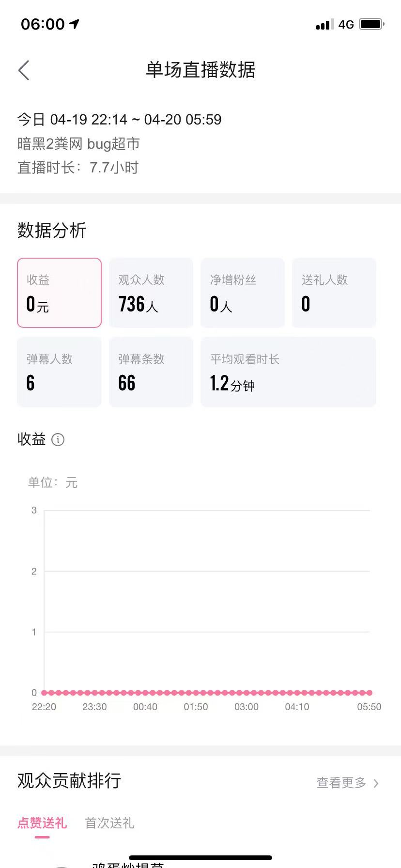Expand 查看更多 arrow for contribution ranking

[376, 783]
